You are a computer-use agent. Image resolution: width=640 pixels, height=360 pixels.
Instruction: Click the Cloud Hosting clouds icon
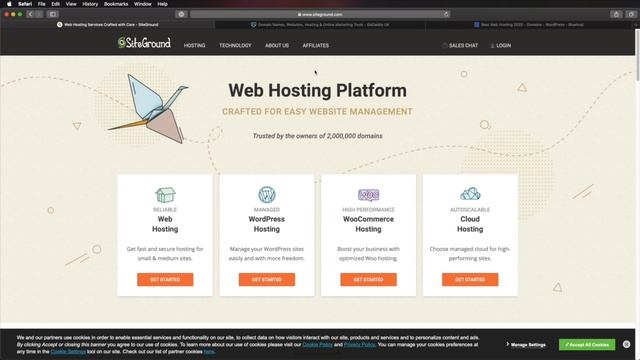[x=470, y=193]
